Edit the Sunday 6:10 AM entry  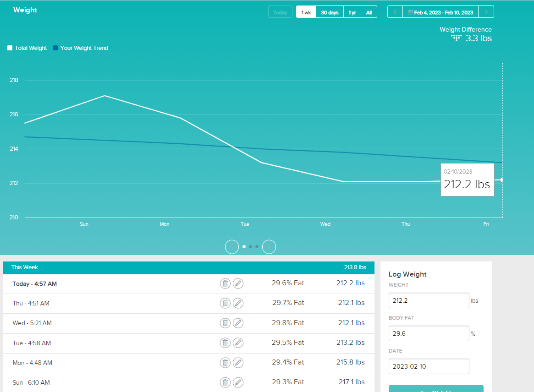point(238,382)
